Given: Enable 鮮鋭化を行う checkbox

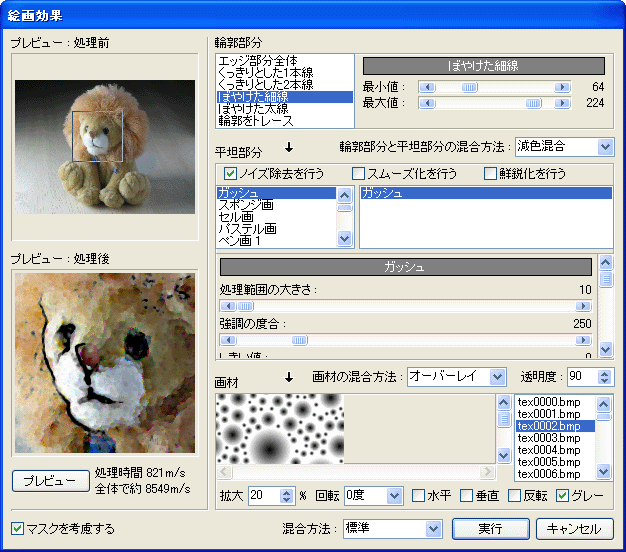Looking at the screenshot, I should click(x=490, y=174).
